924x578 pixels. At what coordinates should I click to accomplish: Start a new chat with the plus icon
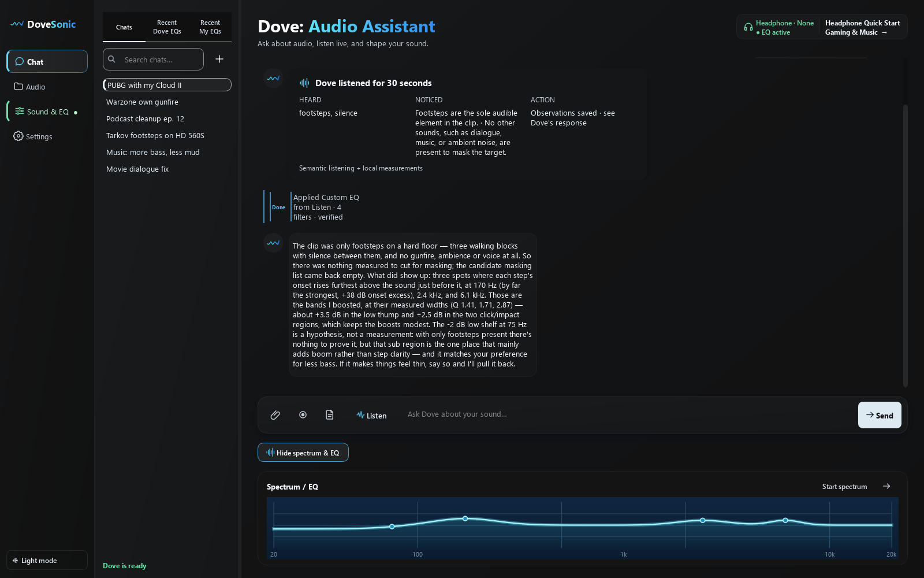click(219, 59)
